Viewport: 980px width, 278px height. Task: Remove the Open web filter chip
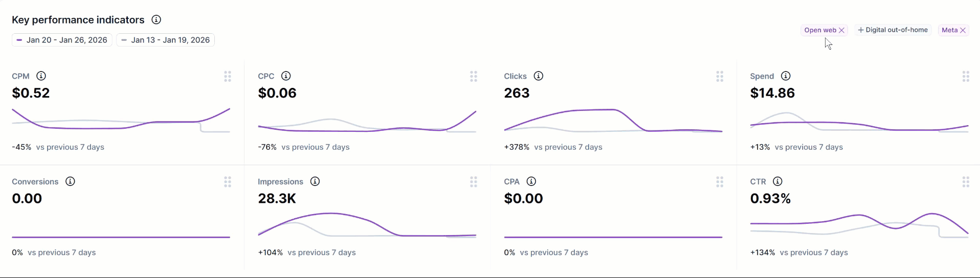pyautogui.click(x=842, y=30)
